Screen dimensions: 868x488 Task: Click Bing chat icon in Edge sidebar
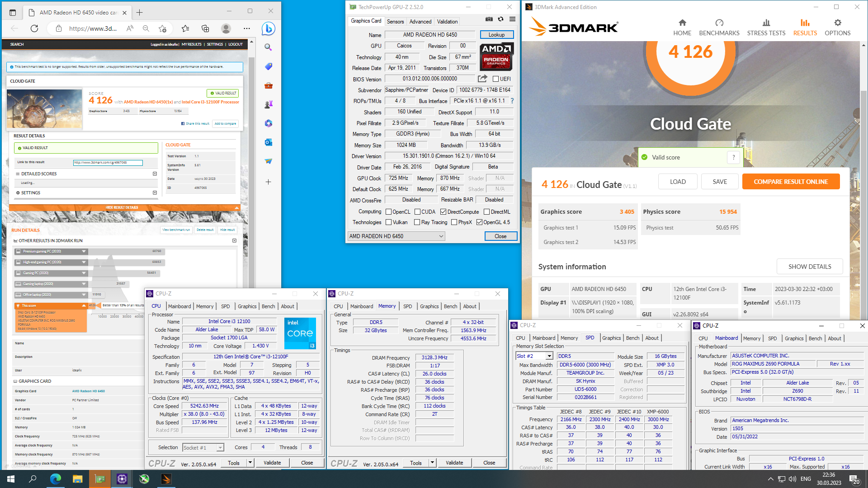coord(268,28)
